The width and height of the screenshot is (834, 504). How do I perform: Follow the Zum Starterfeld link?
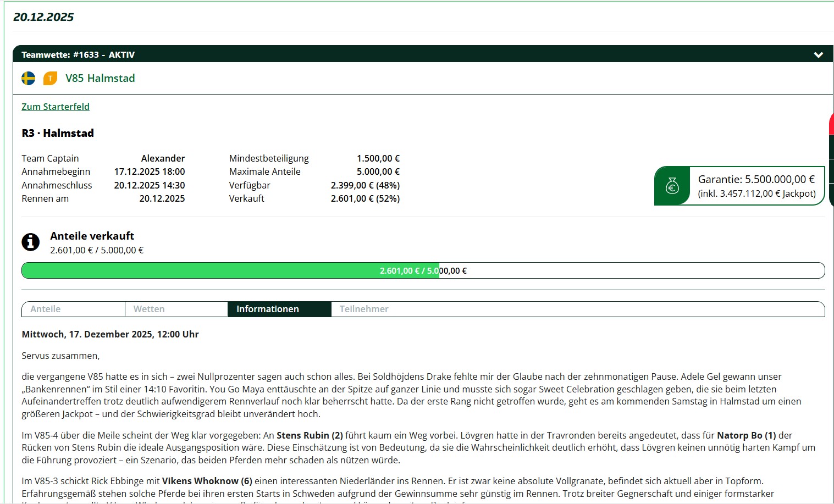(56, 107)
